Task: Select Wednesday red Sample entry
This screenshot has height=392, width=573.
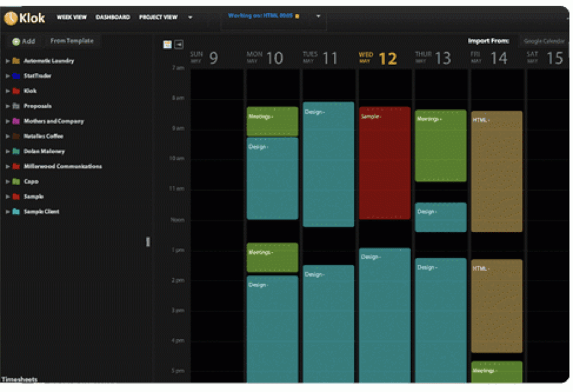Action: point(384,163)
